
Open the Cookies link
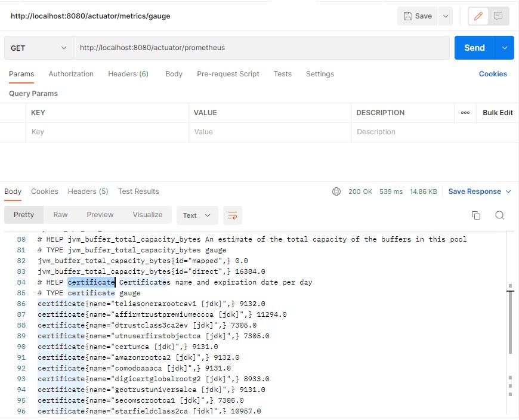[x=493, y=74]
